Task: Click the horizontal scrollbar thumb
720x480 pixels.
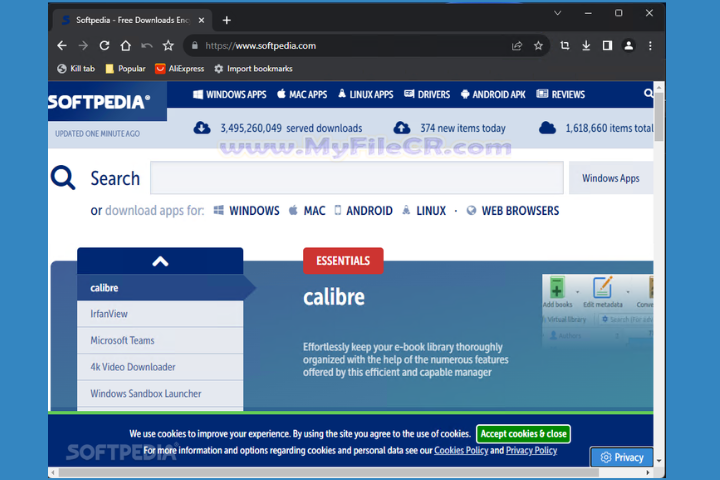Action: [x=329, y=472]
